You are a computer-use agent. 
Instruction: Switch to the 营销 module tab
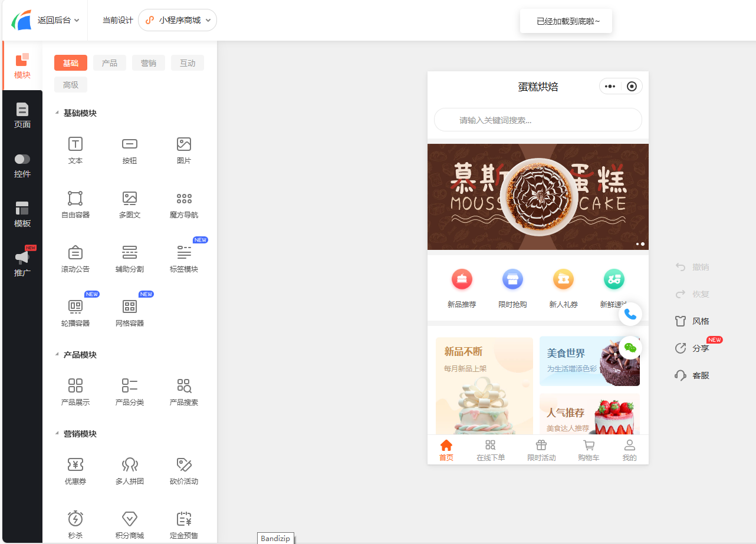(149, 63)
